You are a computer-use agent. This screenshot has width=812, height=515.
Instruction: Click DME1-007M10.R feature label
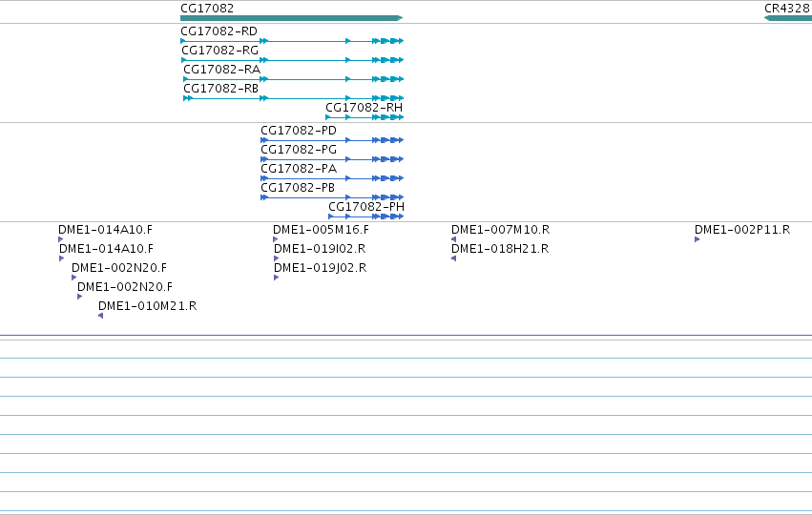pos(501,230)
